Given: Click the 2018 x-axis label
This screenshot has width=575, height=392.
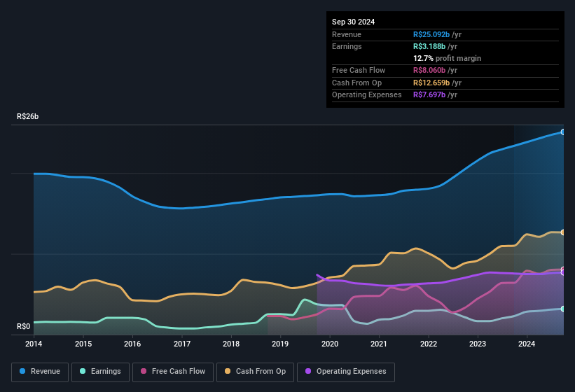Looking at the screenshot, I should click(x=231, y=344).
